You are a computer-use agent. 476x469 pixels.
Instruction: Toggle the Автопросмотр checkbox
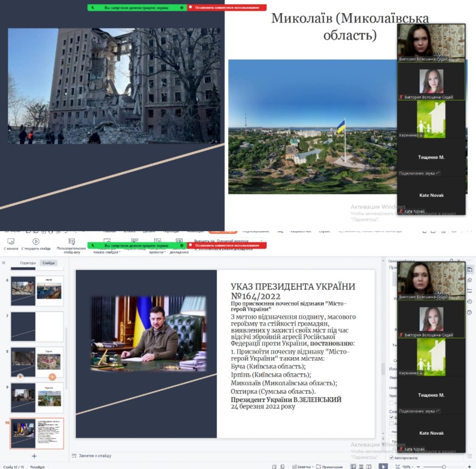[x=391, y=458]
